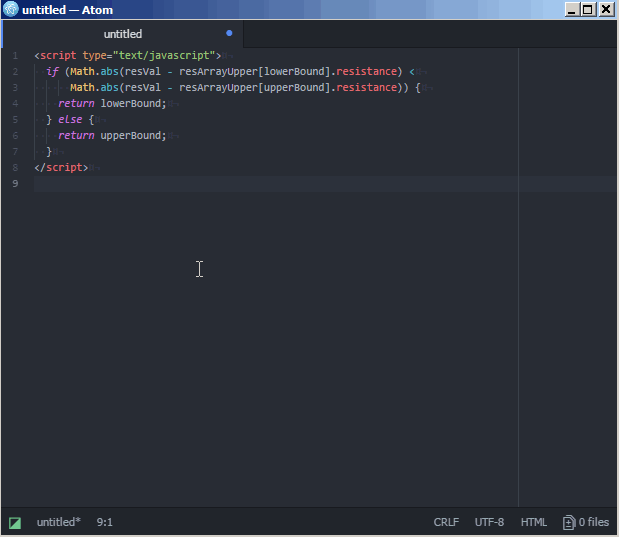619x537 pixels.
Task: Click the modified dot on untitled tab
Action: pyautogui.click(x=229, y=33)
